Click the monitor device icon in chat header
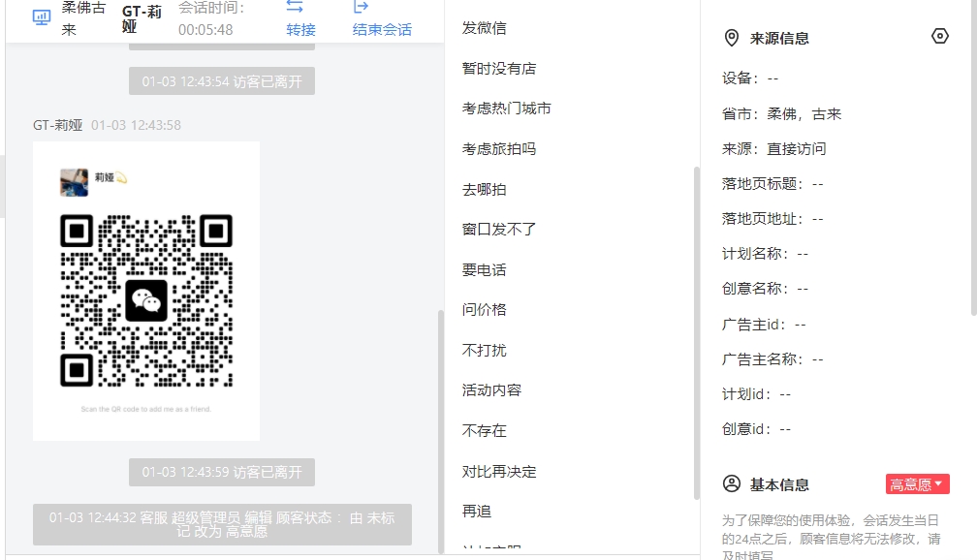The height and width of the screenshot is (560, 977). tap(42, 17)
